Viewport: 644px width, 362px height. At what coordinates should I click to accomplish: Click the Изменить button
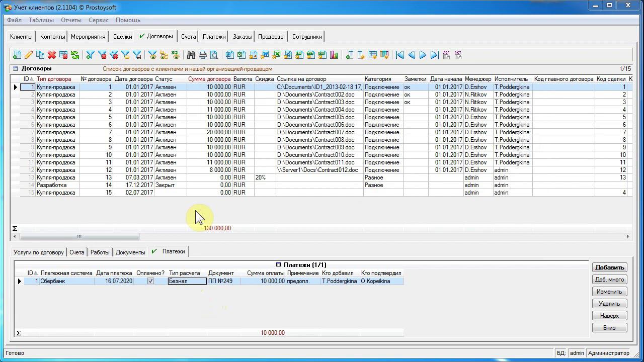pyautogui.click(x=610, y=292)
